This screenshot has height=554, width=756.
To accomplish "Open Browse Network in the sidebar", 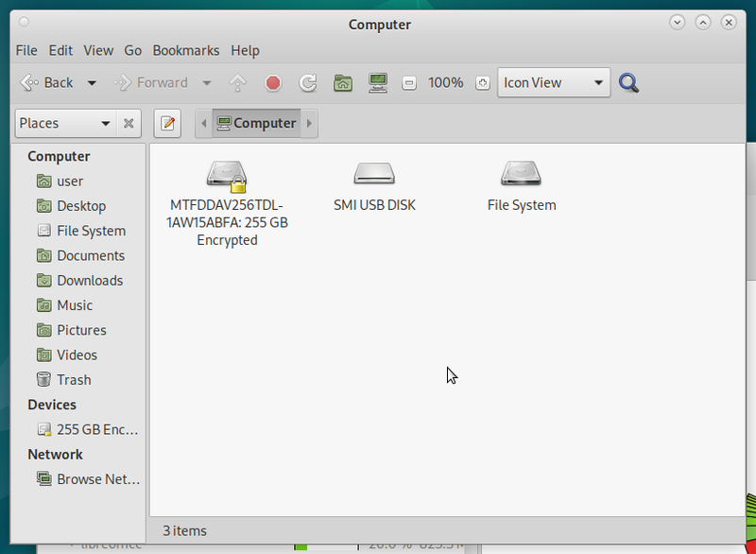I will 97,478.
